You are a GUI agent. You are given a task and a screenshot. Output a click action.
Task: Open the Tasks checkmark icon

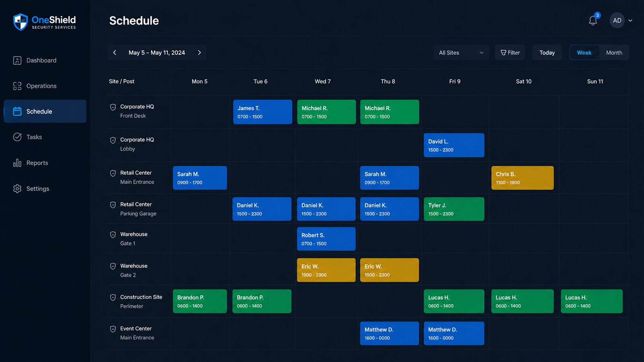point(17,137)
